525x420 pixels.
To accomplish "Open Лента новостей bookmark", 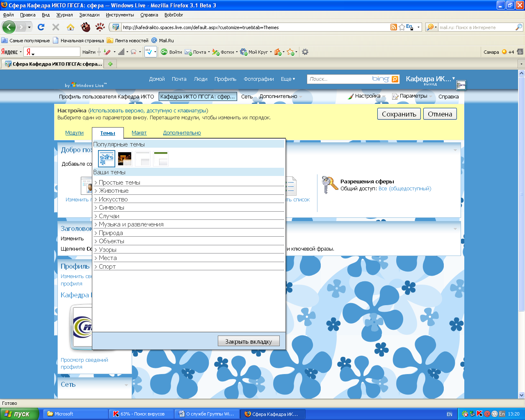I will coord(128,41).
